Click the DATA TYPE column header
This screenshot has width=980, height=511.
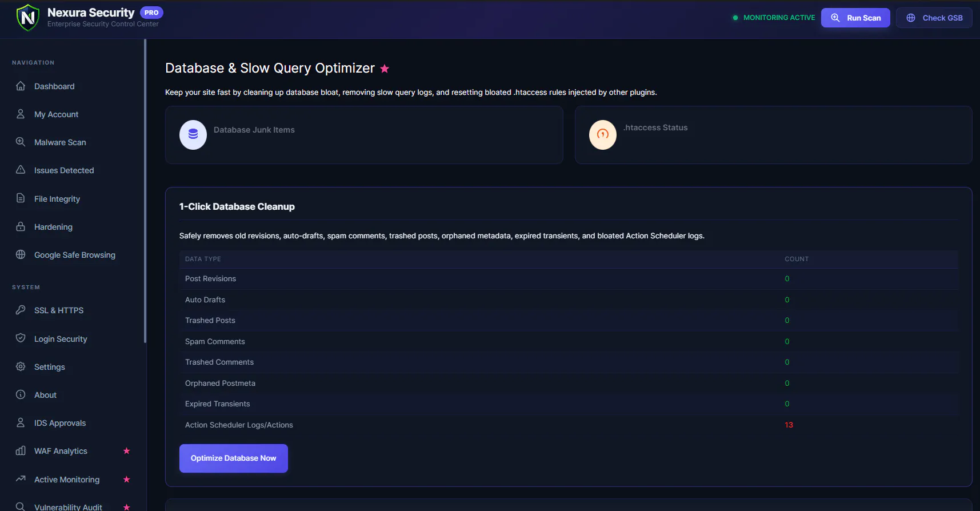(203, 259)
